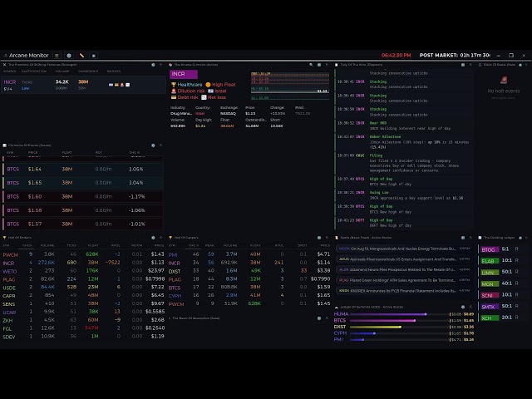The width and height of the screenshot is (532, 399).
Task: Click the HUMA progress bar in Ledger Of Summits
Action: pos(399,314)
